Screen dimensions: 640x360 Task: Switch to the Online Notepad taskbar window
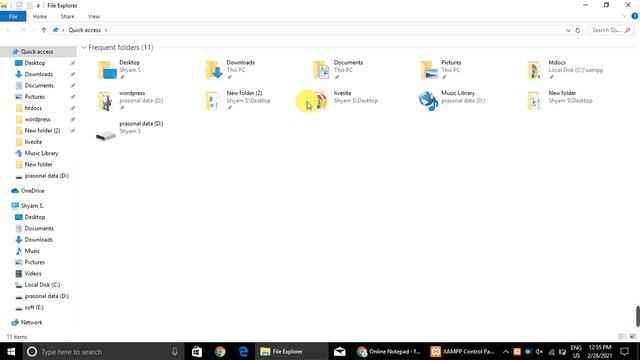click(x=389, y=351)
